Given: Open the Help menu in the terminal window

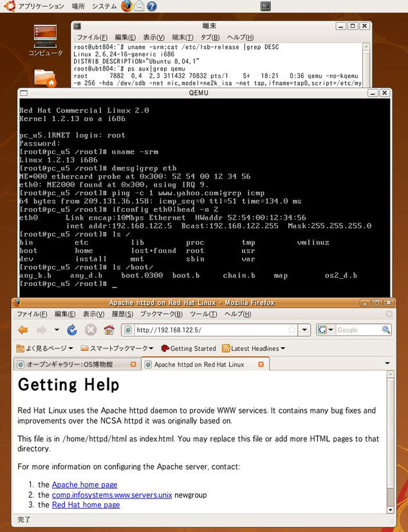Looking at the screenshot, I should [x=240, y=37].
